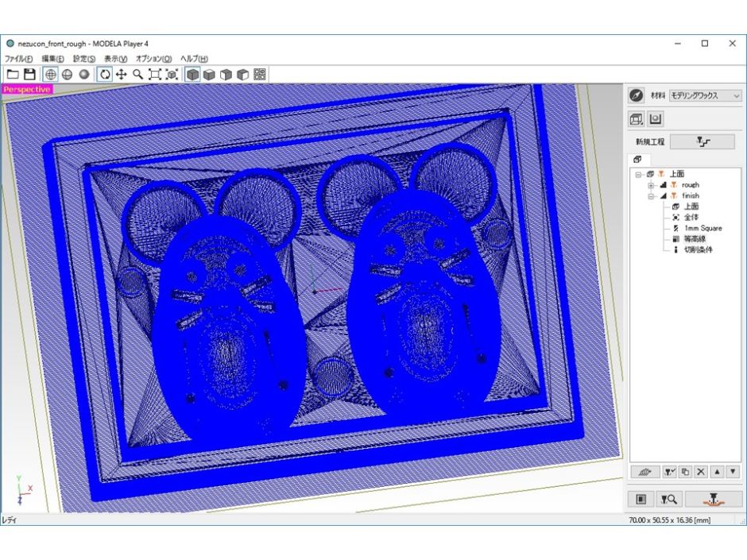Select the magnifier zoom tool
Image resolution: width=747 pixels, height=560 pixels.
(x=137, y=75)
